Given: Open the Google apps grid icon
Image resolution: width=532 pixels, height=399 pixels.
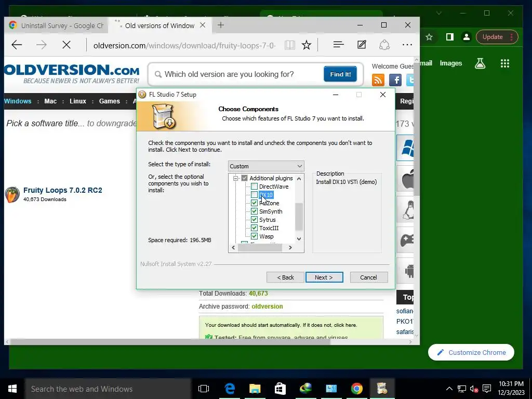Looking at the screenshot, I should coord(505,63).
